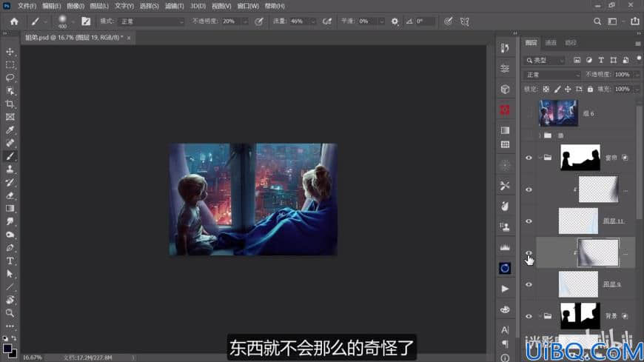The height and width of the screenshot is (362, 644).
Task: Click the background color swatch
Action: pos(13,354)
